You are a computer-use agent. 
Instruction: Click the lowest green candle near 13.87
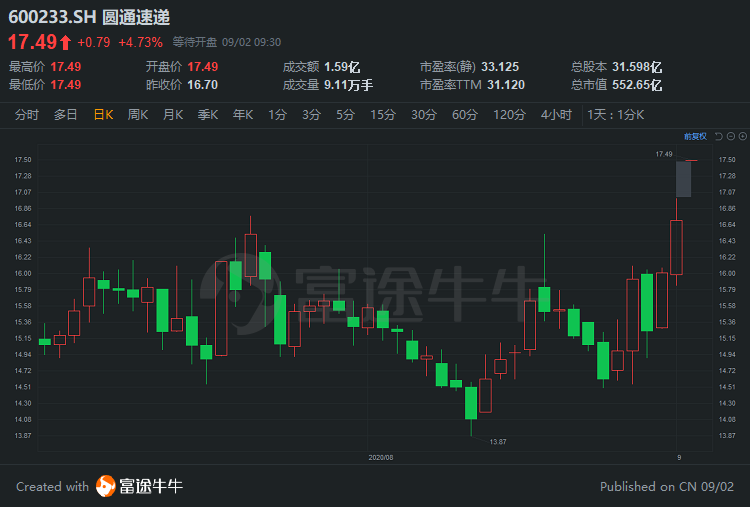coord(471,403)
